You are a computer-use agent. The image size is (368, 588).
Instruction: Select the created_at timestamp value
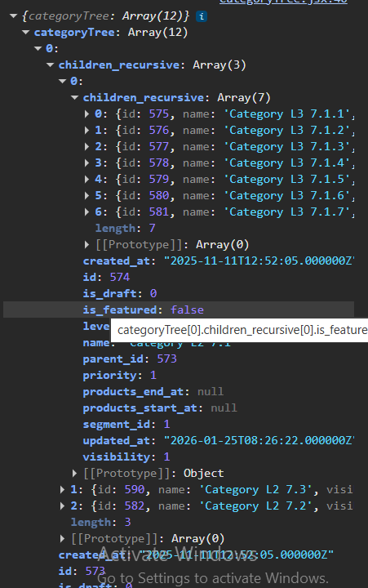[x=259, y=261]
